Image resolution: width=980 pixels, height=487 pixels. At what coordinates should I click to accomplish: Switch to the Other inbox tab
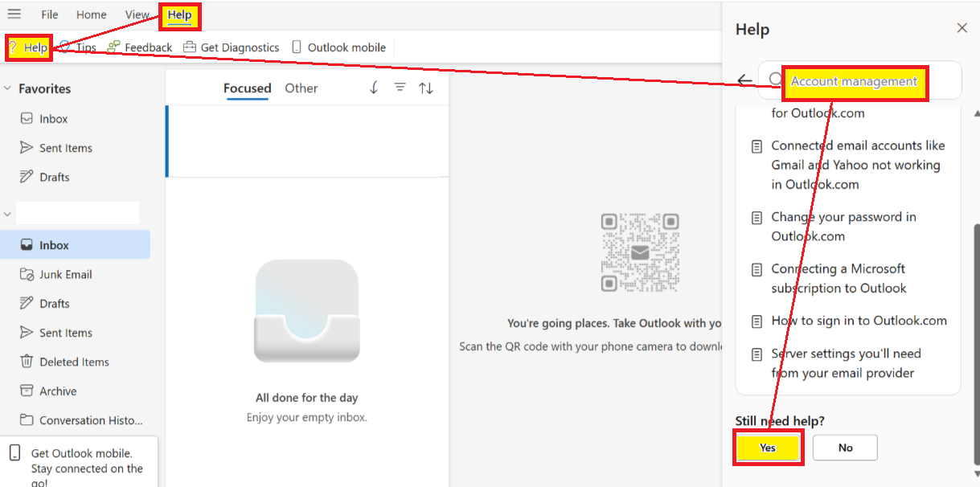click(x=301, y=88)
